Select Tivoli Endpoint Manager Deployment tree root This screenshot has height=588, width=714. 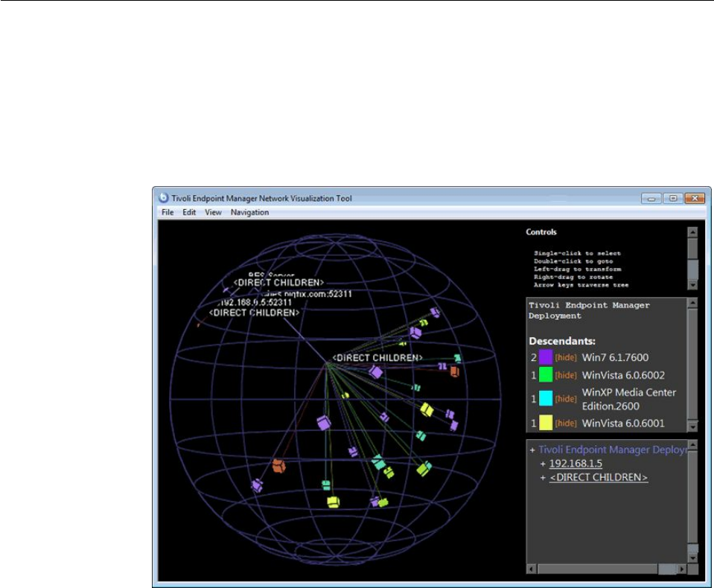point(612,450)
